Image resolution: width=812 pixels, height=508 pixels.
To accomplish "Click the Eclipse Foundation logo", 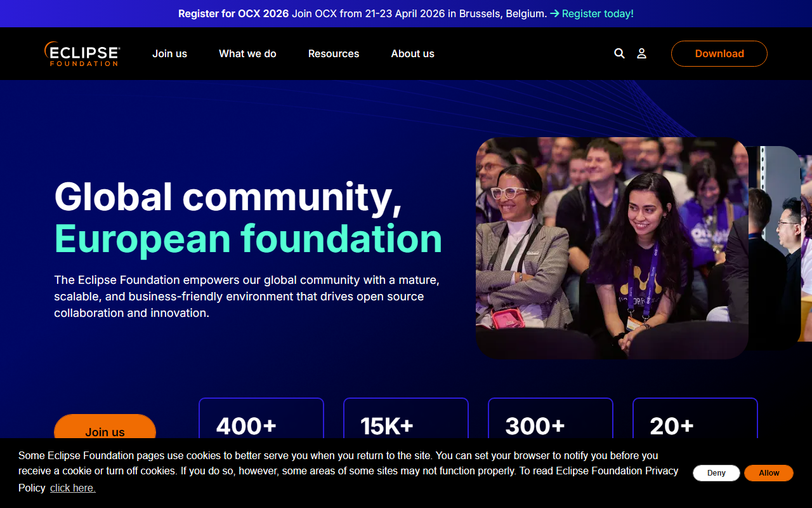I will (x=82, y=54).
